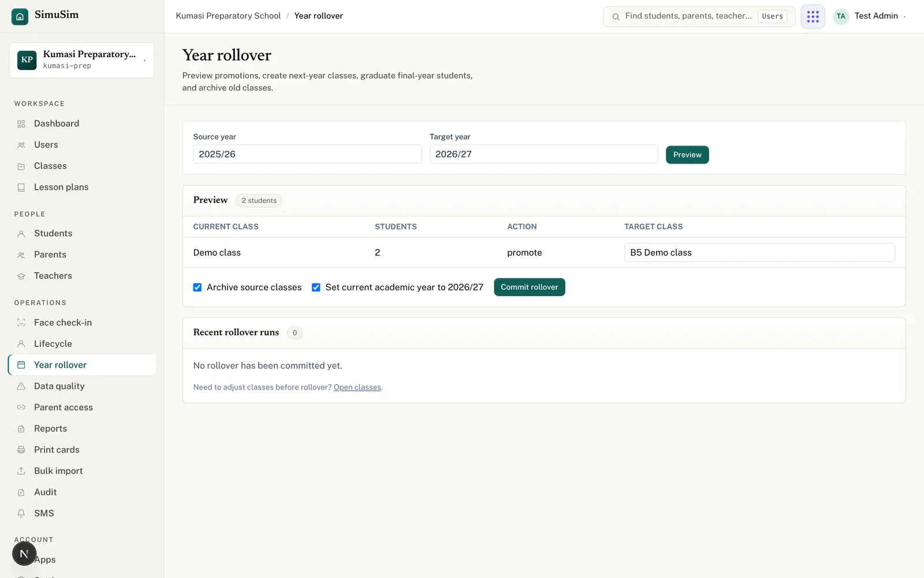This screenshot has height=578, width=924.
Task: Click the Classes folder icon
Action: pos(21,166)
